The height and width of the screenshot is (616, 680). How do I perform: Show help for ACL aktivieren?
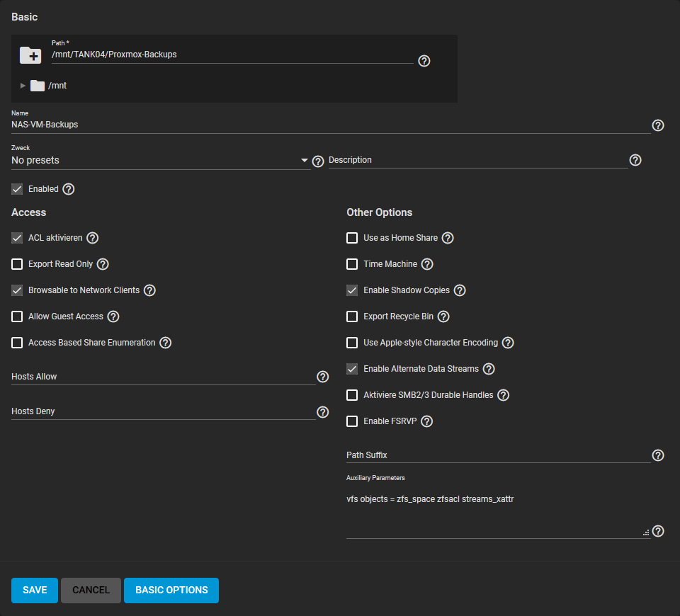tap(92, 238)
